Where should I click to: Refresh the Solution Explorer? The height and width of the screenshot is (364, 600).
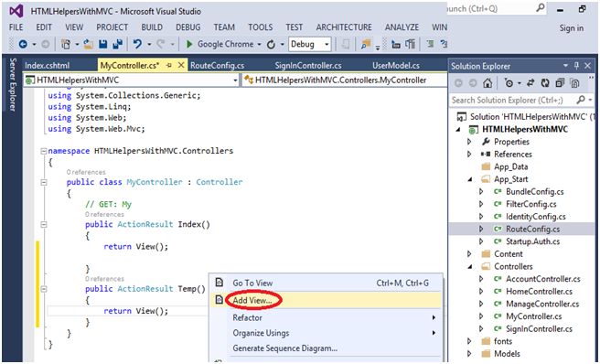click(x=545, y=83)
